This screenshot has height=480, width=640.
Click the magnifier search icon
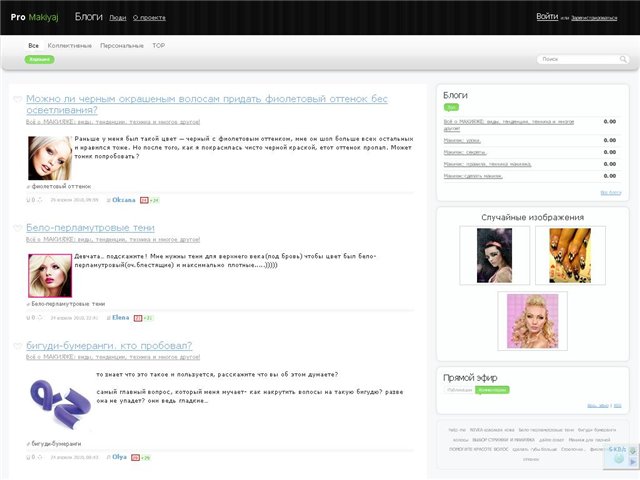(x=623, y=59)
